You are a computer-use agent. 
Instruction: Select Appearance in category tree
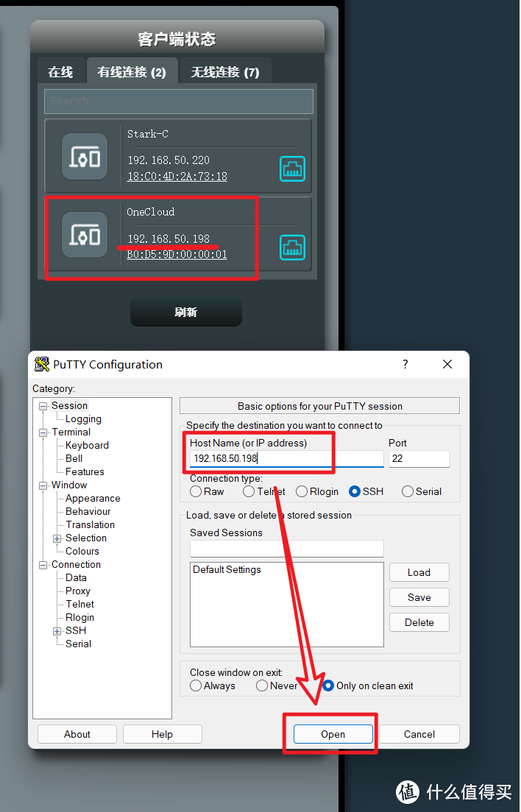coord(93,498)
